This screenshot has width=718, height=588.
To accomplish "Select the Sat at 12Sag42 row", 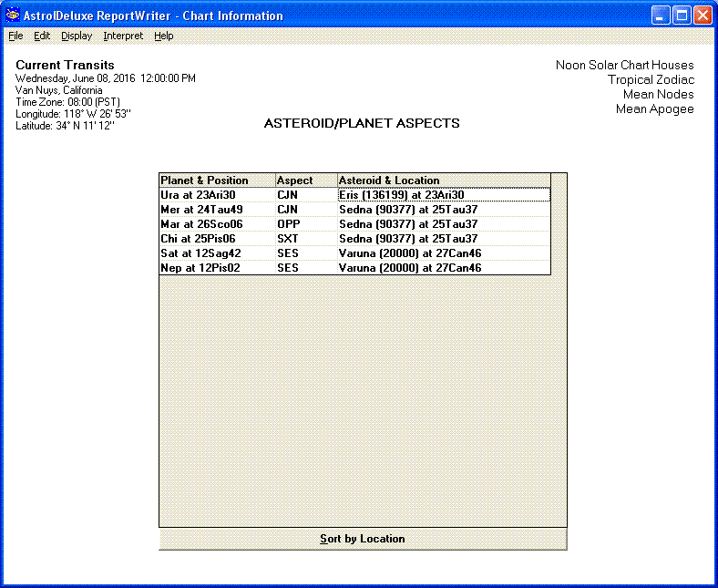I will (x=217, y=253).
